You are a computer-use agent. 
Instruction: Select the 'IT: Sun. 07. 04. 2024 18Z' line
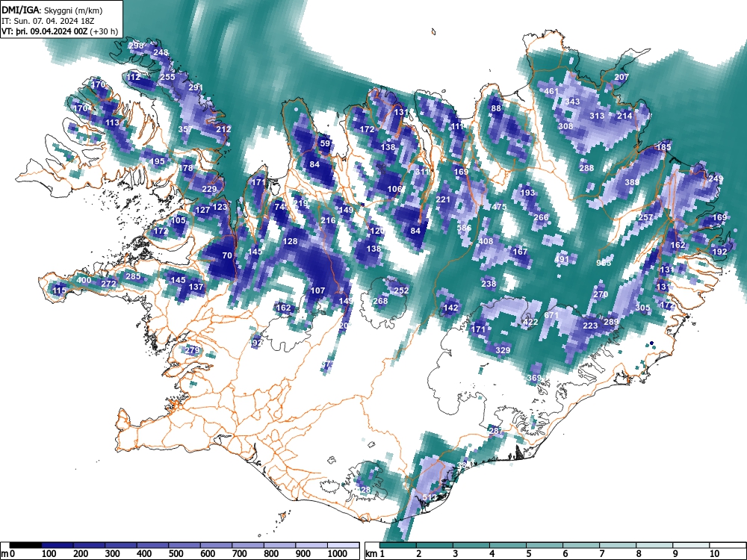48,21
